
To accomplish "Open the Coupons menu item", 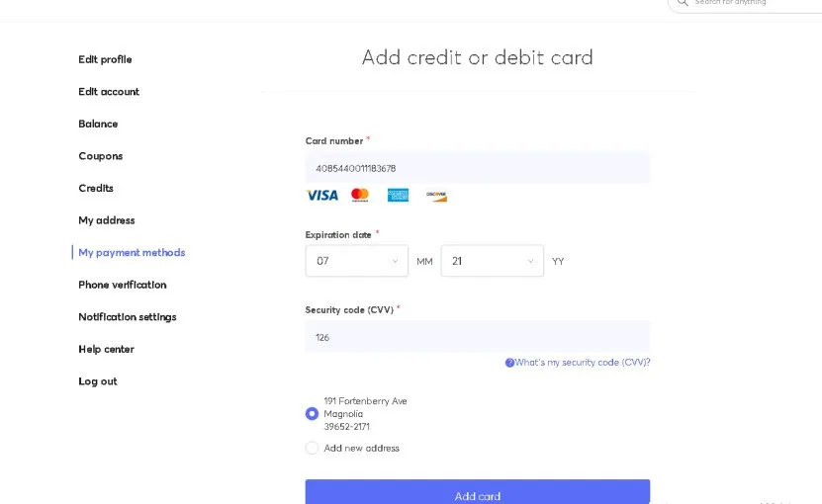I will pos(100,156).
